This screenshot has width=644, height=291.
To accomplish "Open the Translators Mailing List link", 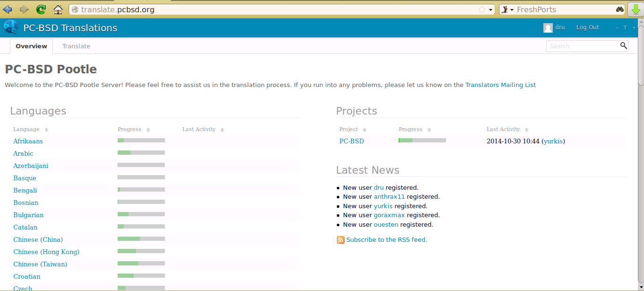I will click(x=500, y=85).
